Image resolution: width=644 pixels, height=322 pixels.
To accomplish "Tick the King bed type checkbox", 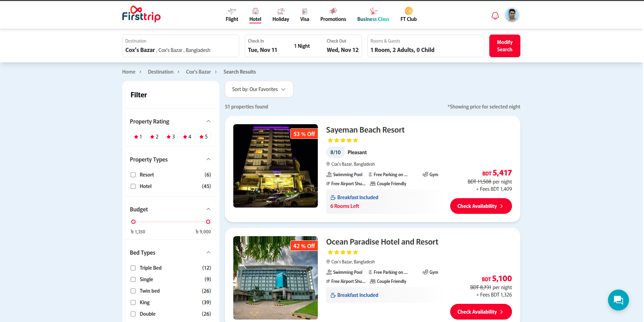I will pos(133,302).
